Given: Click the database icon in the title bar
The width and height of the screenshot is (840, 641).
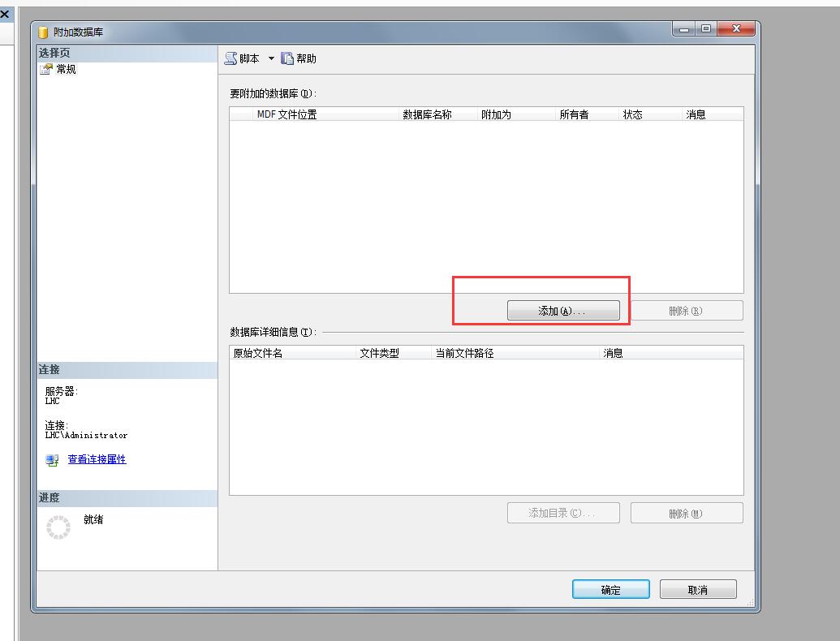Looking at the screenshot, I should pos(43,32).
